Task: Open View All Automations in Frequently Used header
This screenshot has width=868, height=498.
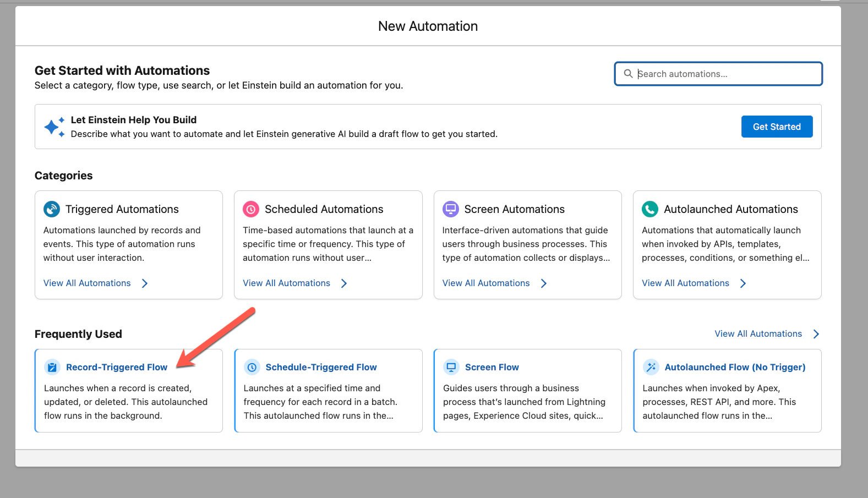Action: point(758,333)
